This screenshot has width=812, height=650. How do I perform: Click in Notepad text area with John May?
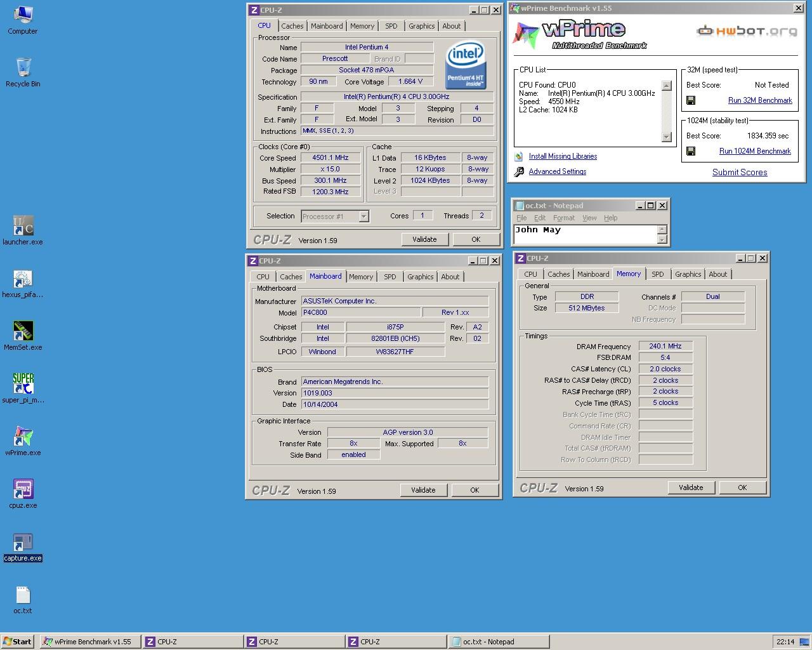pyautogui.click(x=585, y=234)
